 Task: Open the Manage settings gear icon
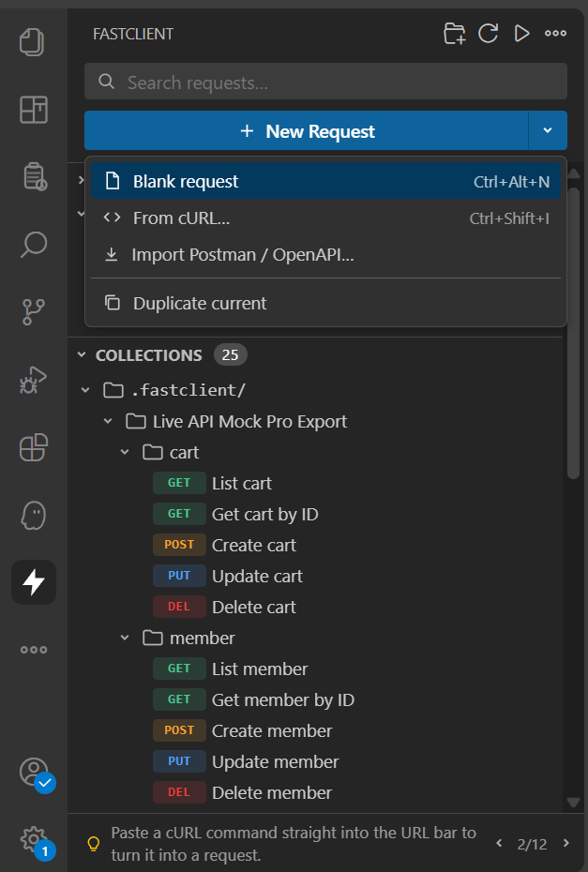(x=34, y=840)
